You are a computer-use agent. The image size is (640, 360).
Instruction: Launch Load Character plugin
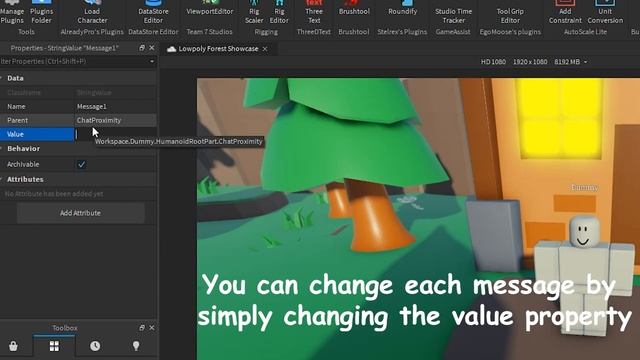[92, 12]
